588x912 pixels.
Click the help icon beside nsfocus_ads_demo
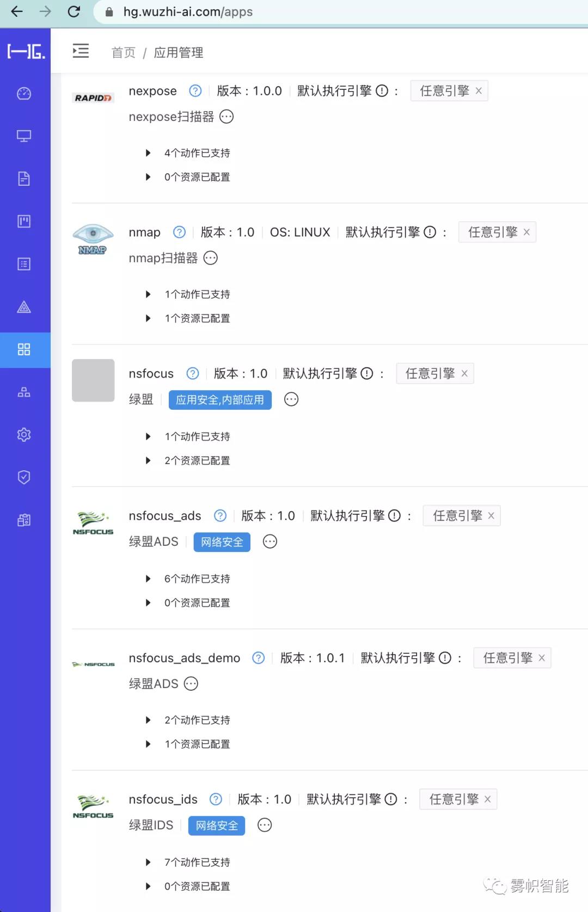[259, 658]
